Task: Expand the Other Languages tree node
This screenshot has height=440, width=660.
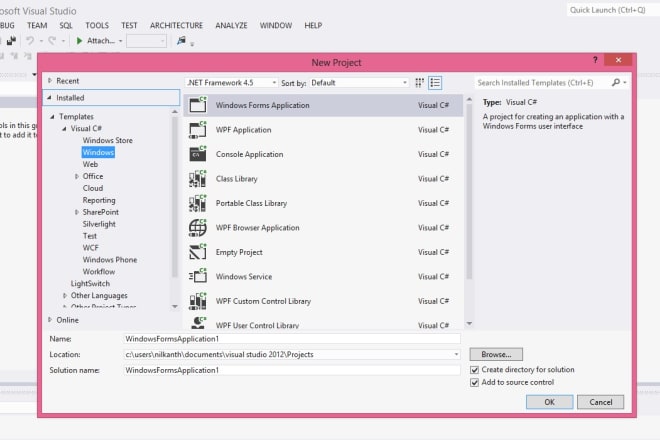Action: pos(65,296)
